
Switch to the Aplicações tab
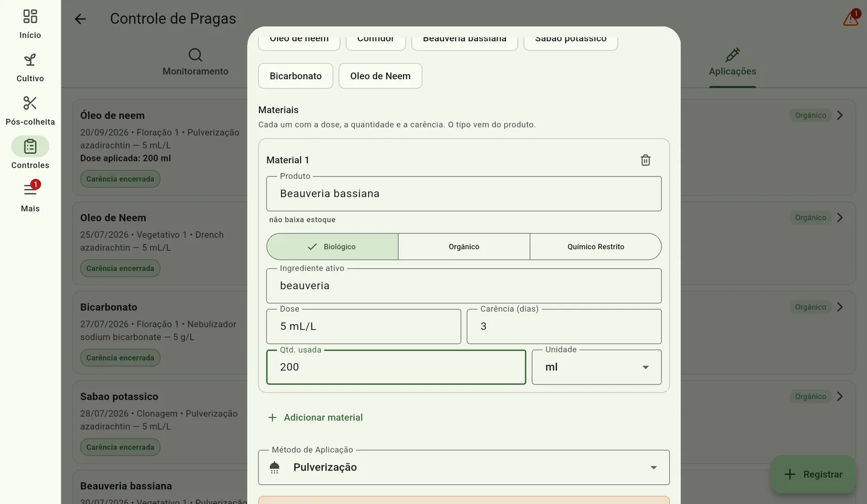732,62
